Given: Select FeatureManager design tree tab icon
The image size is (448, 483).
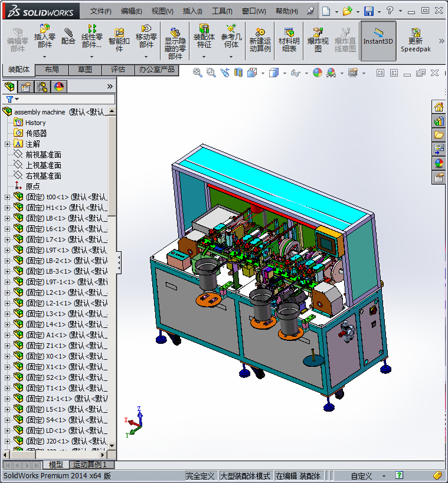Looking at the screenshot, I should 9,87.
